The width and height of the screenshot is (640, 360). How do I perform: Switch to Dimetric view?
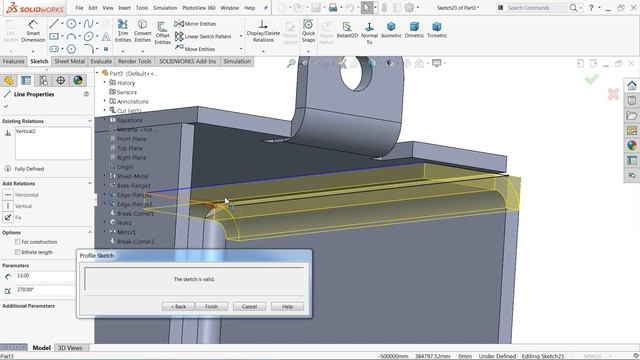point(414,31)
